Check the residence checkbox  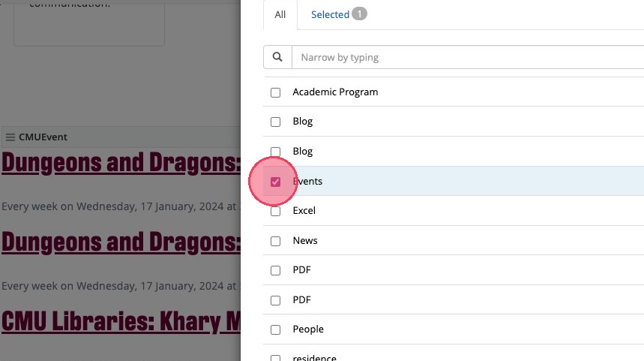click(276, 357)
